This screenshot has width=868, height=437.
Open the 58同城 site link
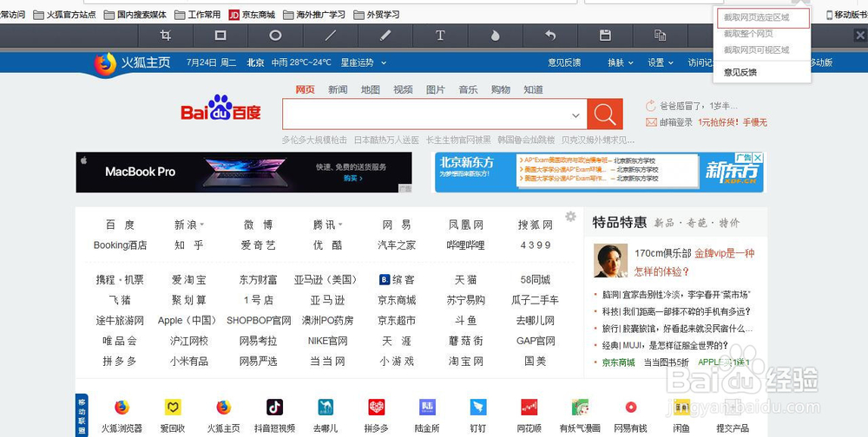tap(535, 280)
